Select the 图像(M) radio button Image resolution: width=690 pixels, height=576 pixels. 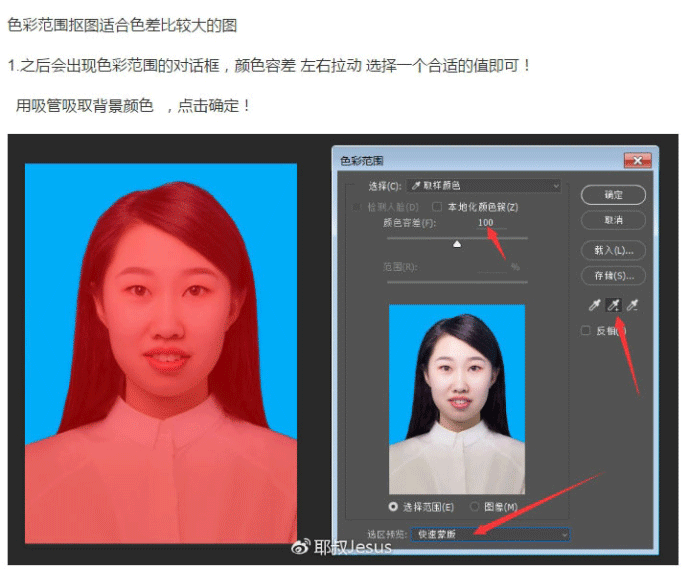[474, 507]
